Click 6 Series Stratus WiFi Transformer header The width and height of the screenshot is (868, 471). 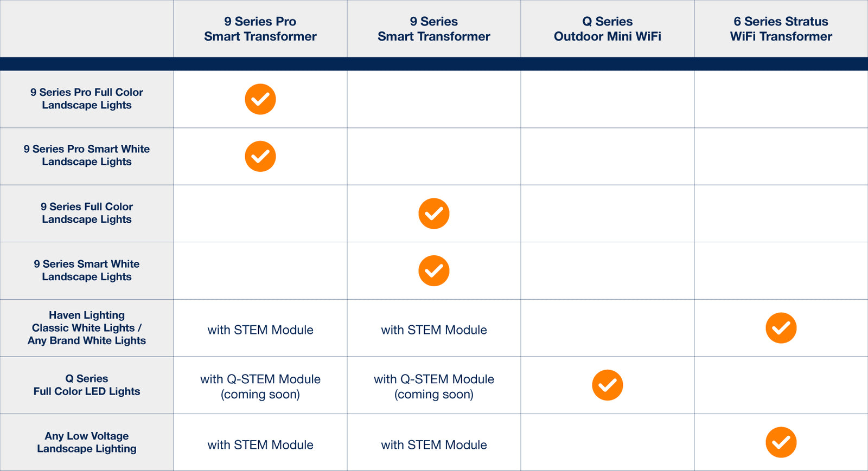point(781,29)
